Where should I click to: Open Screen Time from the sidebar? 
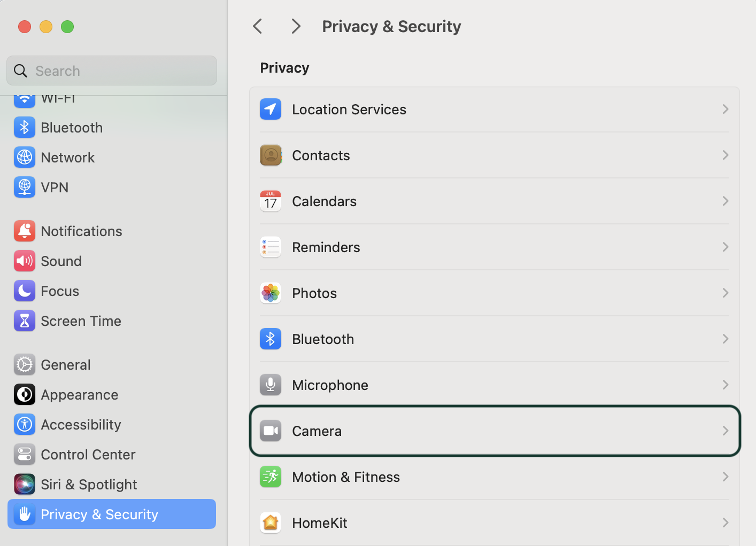tap(81, 321)
